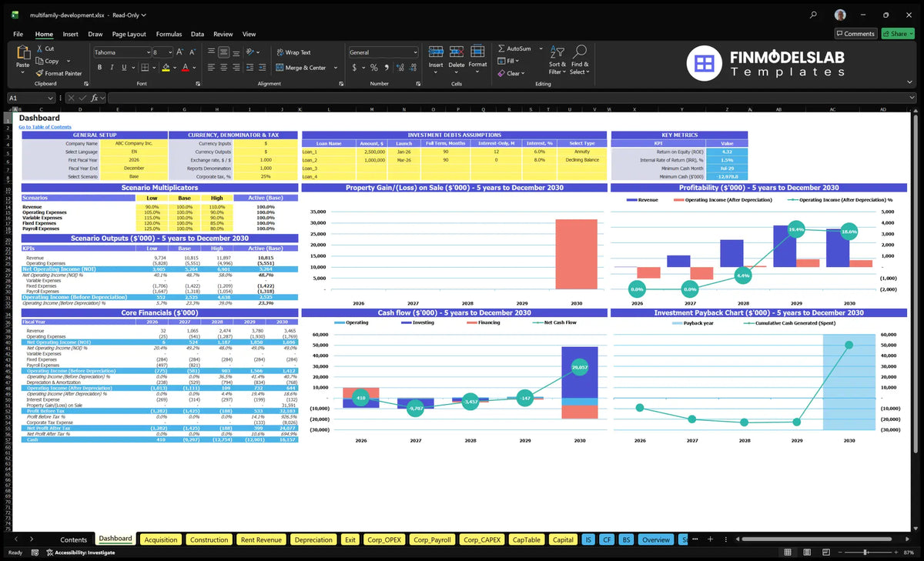Toggle Align Right
This screenshot has height=561, width=924.
pos(236,68)
